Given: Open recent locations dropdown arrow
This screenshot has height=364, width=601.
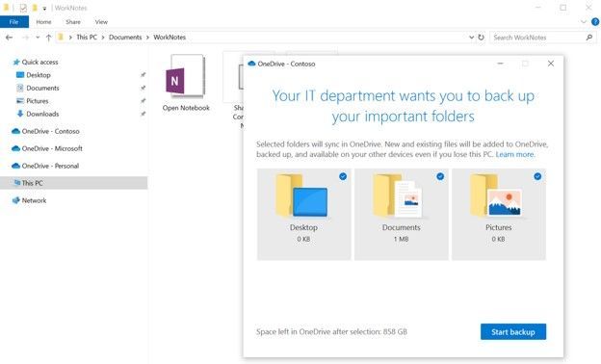Looking at the screenshot, I should tap(38, 38).
